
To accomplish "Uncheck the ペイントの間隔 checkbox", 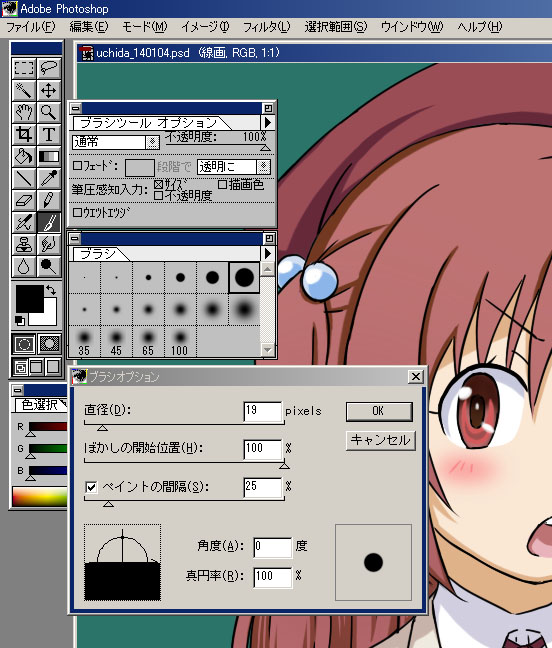I will click(91, 487).
